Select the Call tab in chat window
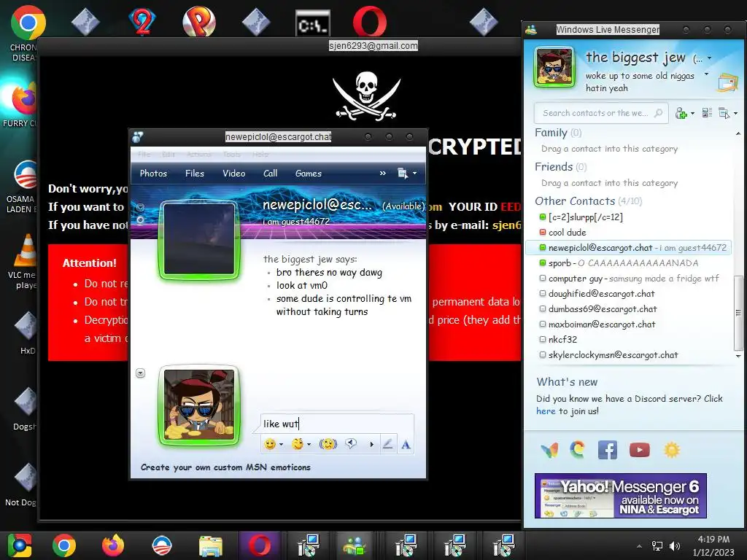Viewport: 747px width, 560px height. point(270,174)
